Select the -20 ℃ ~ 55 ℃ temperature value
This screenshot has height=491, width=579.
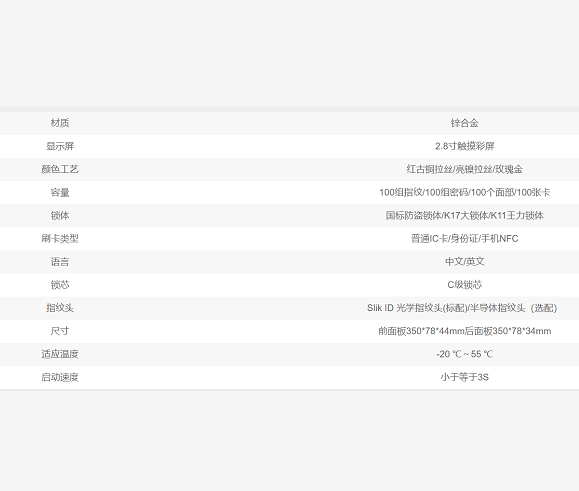click(465, 354)
